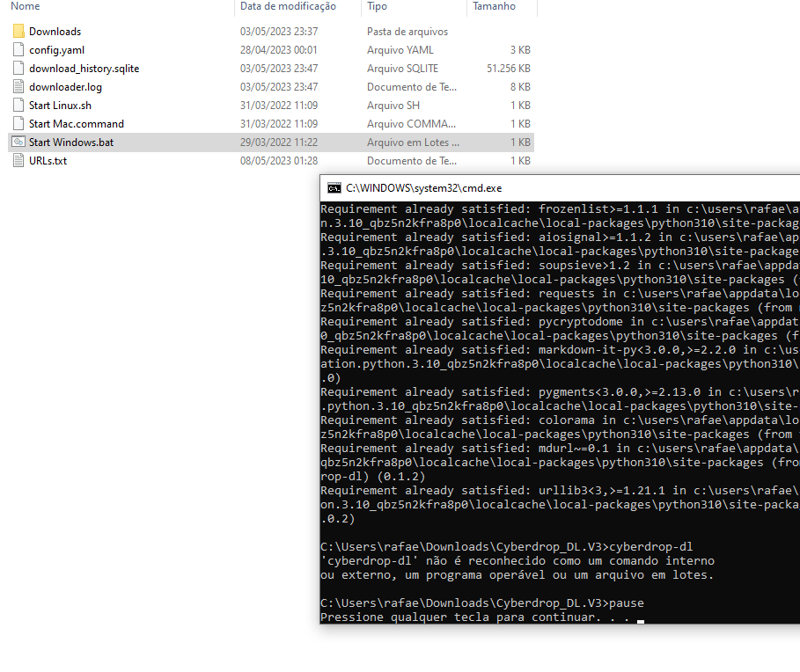800x672 pixels.
Task: Select the download_history.sqlite file name
Action: [x=84, y=69]
